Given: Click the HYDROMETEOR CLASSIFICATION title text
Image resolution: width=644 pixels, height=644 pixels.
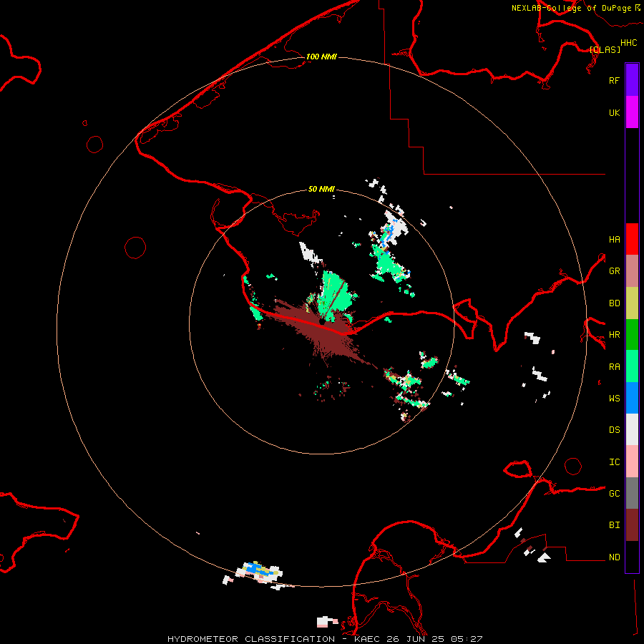Looking at the screenshot, I should click(251, 639).
